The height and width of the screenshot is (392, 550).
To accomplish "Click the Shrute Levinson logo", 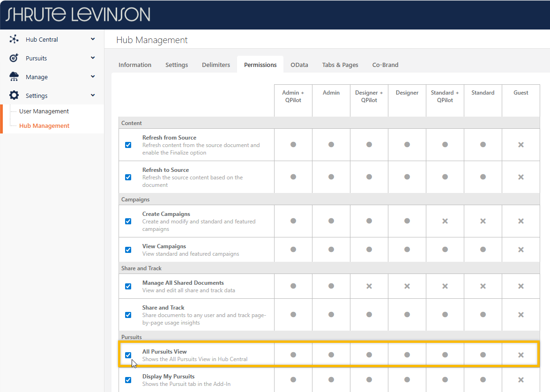I will 78,15.
